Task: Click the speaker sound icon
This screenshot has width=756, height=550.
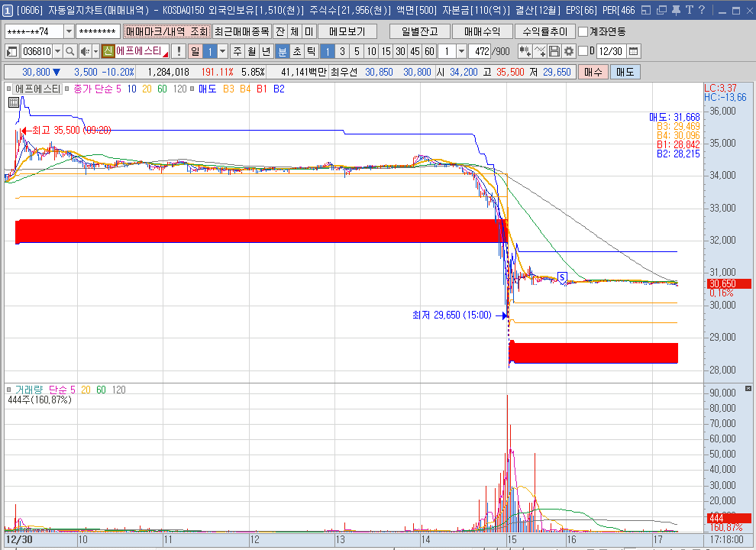Action: click(85, 51)
